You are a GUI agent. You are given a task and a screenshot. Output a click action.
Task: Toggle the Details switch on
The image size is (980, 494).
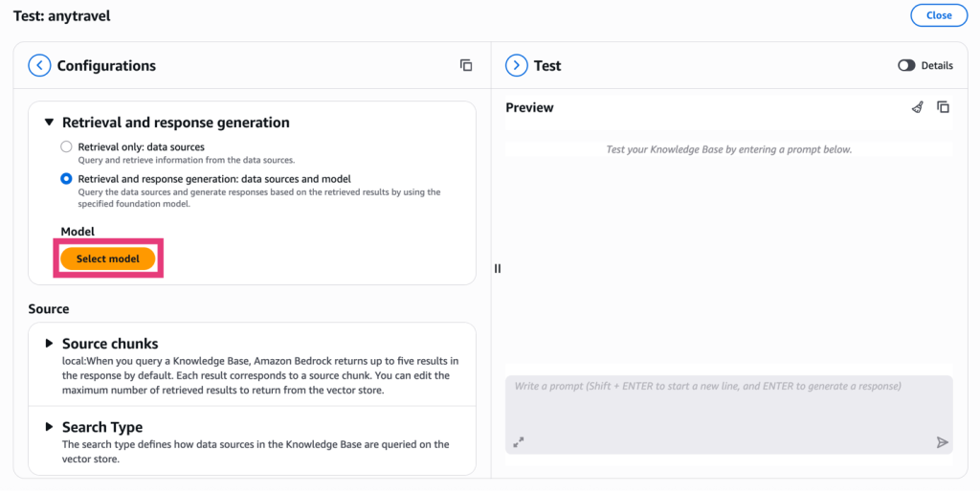point(906,66)
